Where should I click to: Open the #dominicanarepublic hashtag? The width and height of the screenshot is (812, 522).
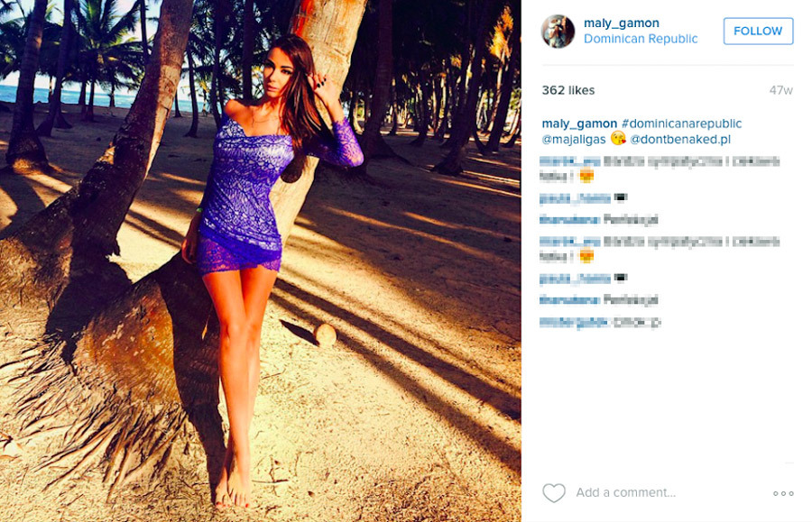click(681, 124)
